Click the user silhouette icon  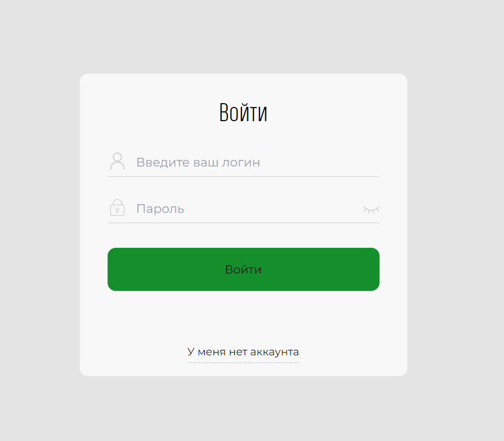click(x=117, y=161)
